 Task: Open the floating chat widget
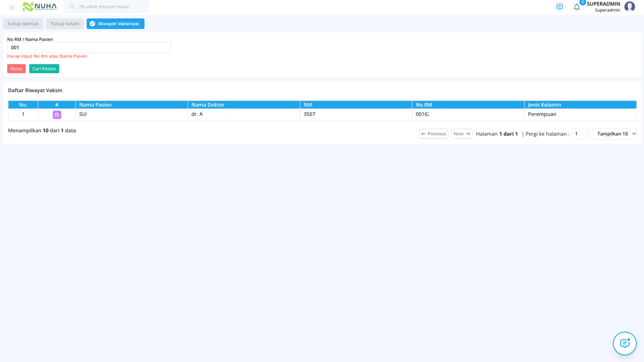pos(625,343)
